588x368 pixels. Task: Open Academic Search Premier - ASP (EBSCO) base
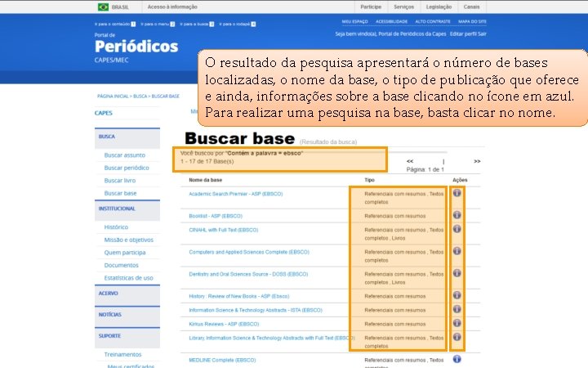236,194
